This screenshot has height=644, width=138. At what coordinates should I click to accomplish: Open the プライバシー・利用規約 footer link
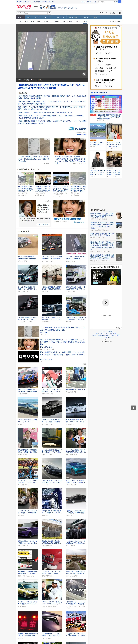106,331
